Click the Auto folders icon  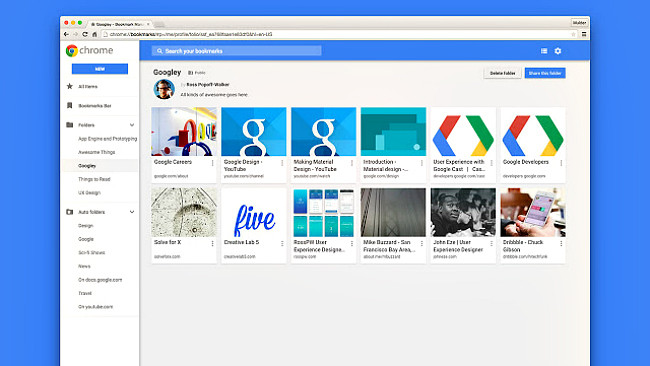pos(70,212)
